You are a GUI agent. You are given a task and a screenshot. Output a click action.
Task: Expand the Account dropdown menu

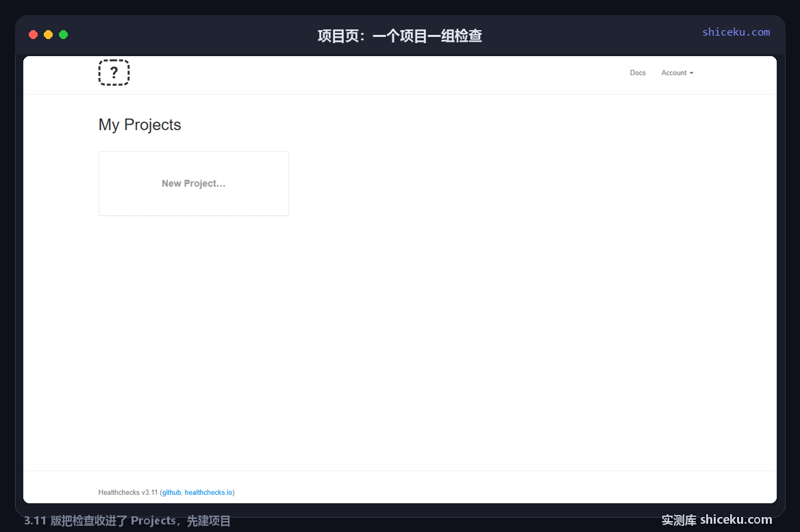click(x=677, y=73)
